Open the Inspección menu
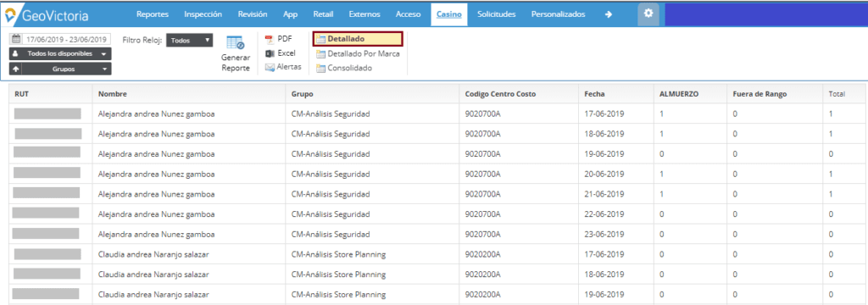Image resolution: width=868 pixels, height=305 pixels. 203,15
